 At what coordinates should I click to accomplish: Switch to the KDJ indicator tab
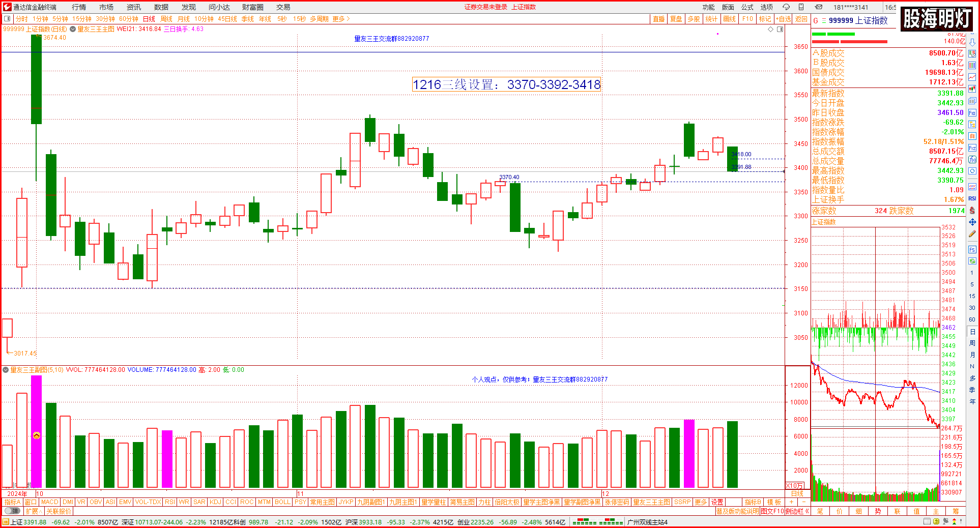click(215, 502)
